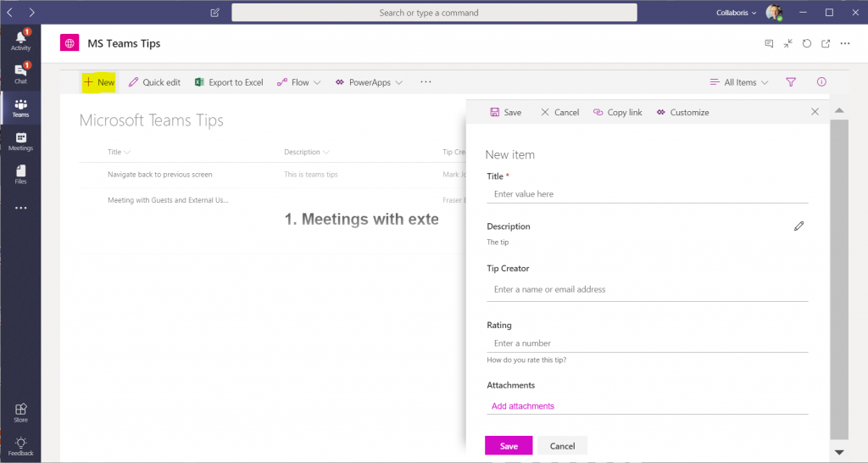This screenshot has height=463, width=868.
Task: Edit the Description with pencil icon
Action: [798, 226]
